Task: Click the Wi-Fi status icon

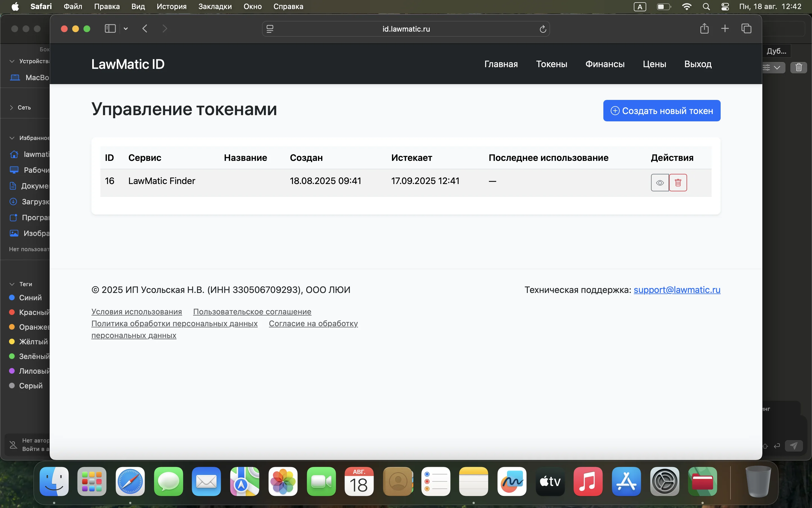Action: coord(687,6)
